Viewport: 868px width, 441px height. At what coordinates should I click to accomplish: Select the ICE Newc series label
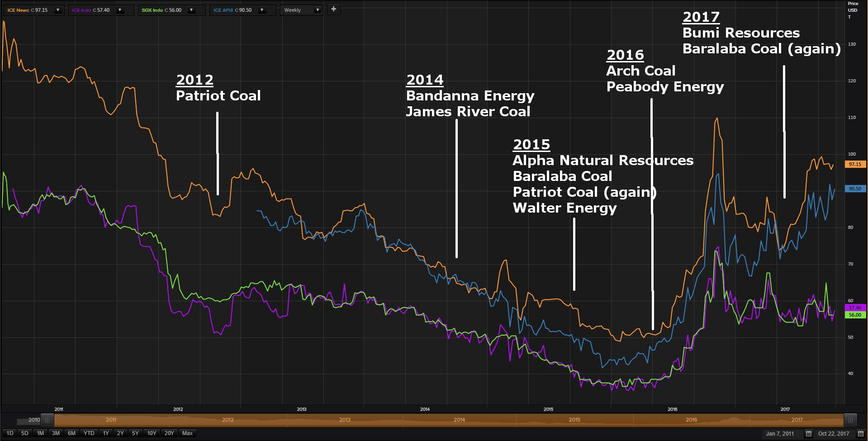coord(18,10)
